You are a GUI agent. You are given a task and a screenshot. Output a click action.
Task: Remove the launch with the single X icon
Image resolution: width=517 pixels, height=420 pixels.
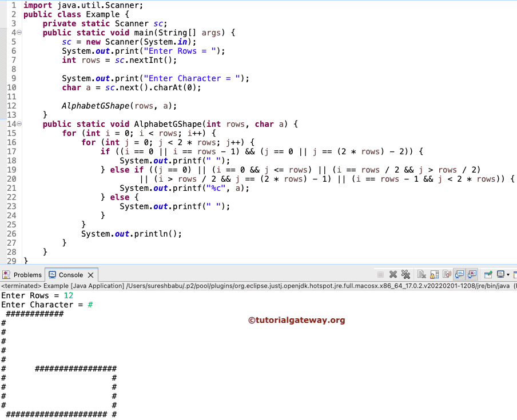[393, 274]
